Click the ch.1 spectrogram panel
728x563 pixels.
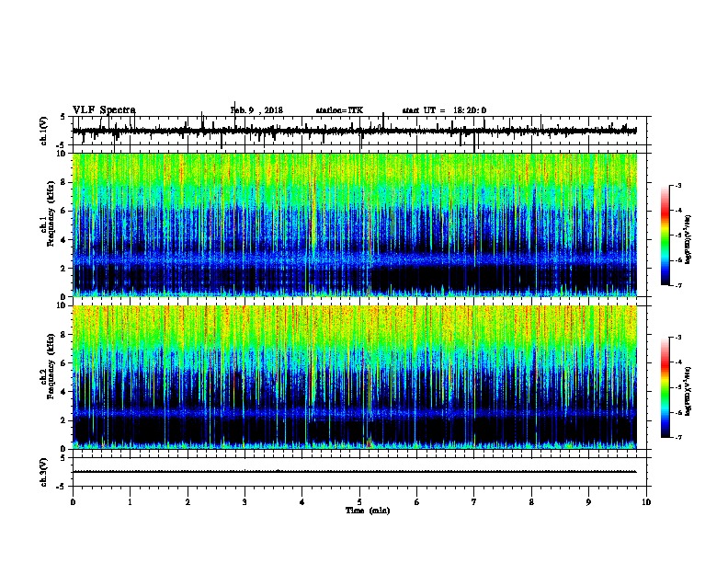point(355,224)
